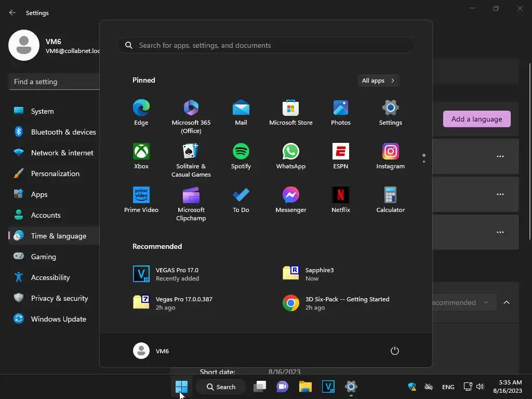Viewport: 532px width, 399px height.
Task: Open the Calculator app
Action: 391,200
